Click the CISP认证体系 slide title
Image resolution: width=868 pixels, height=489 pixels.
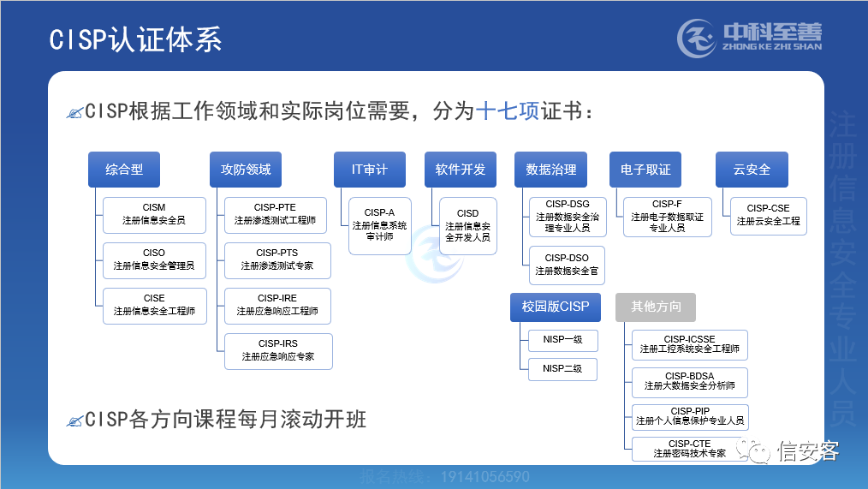(135, 40)
